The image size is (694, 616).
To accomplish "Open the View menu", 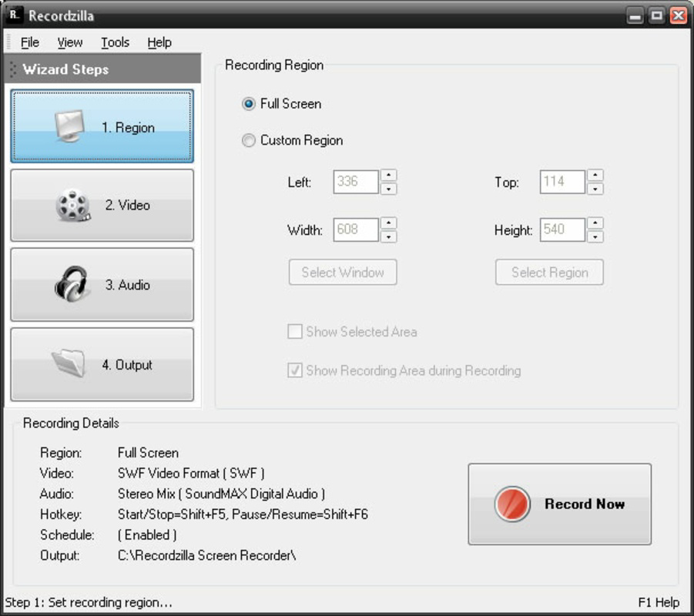I will [x=69, y=42].
